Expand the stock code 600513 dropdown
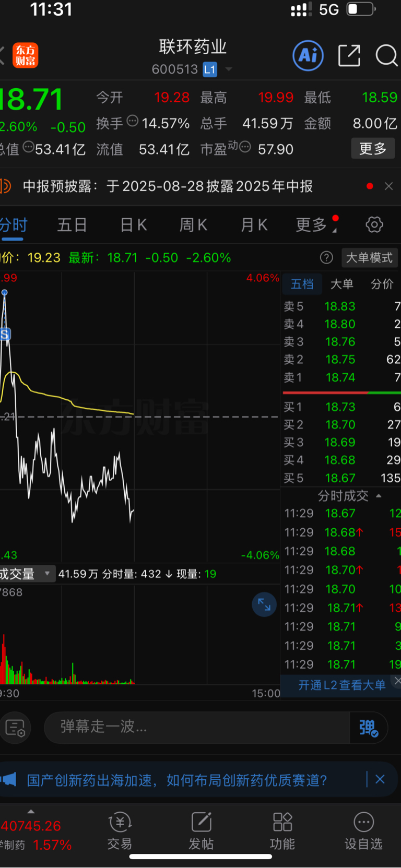Screen dimensions: 401x868 228,69
